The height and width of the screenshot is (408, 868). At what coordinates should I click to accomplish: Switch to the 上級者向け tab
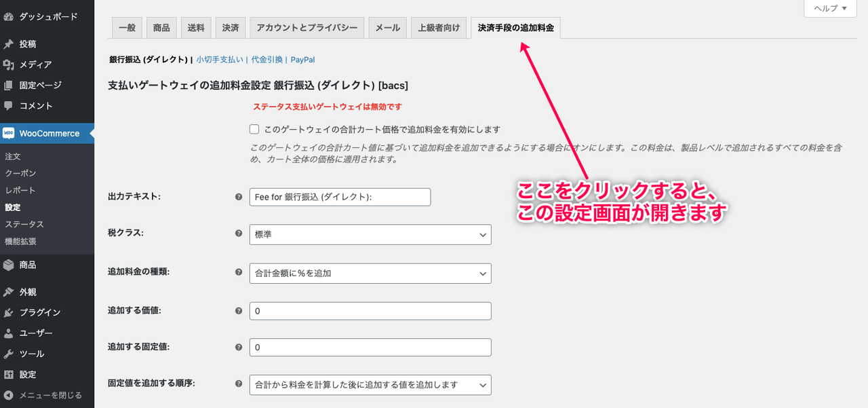[439, 28]
